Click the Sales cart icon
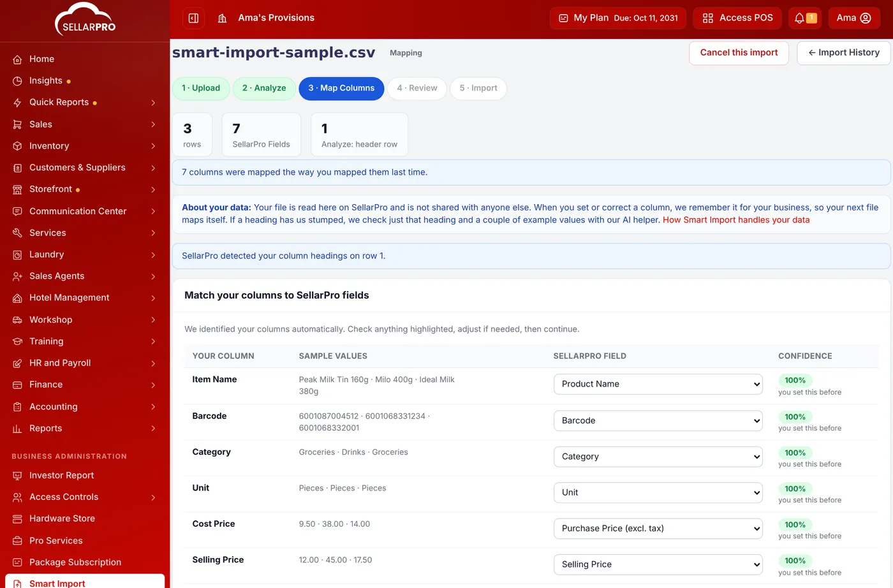This screenshot has height=588, width=893. tap(17, 124)
